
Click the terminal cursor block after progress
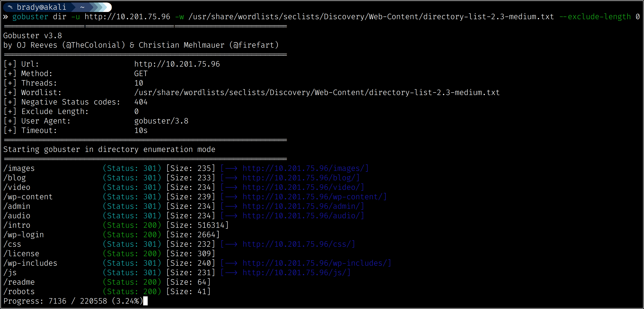[145, 301]
